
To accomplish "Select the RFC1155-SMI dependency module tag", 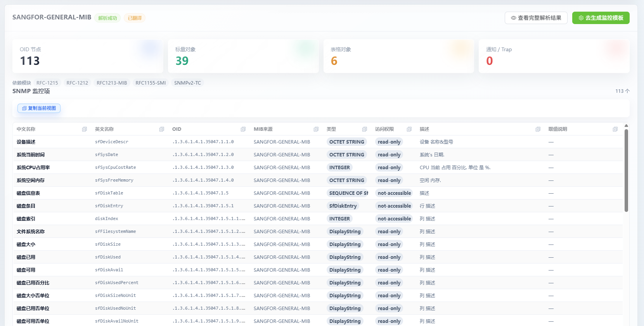I will point(151,83).
